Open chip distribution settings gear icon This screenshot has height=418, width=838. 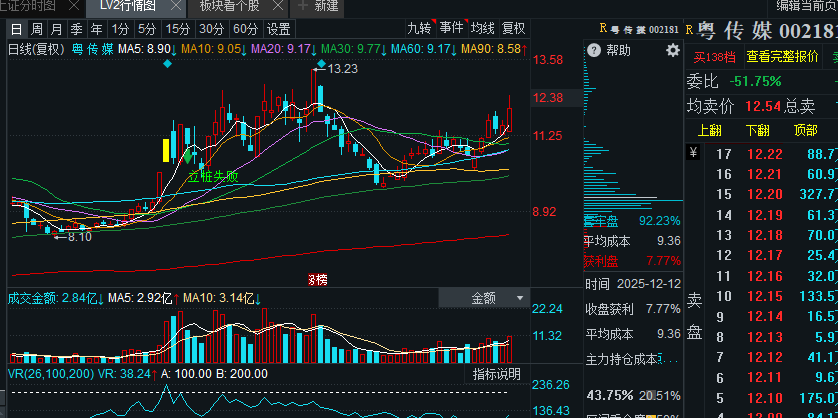point(672,51)
